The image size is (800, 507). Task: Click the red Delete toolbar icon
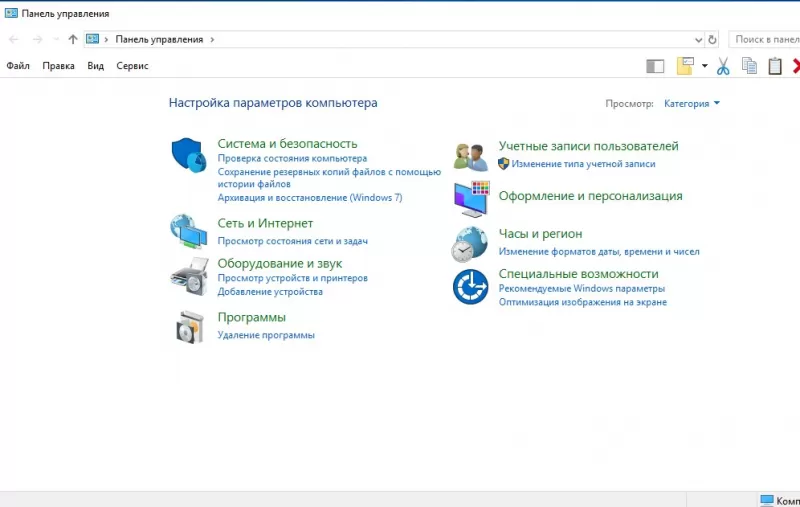[x=796, y=66]
